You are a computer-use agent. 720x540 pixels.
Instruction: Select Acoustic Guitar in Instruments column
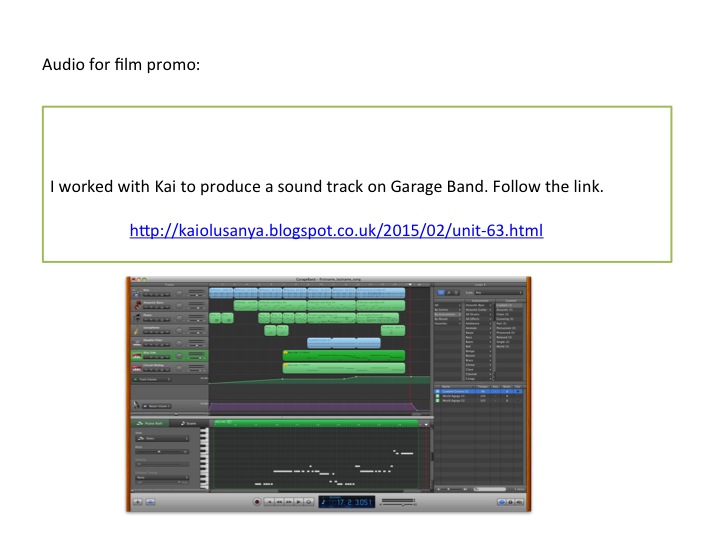478,309
